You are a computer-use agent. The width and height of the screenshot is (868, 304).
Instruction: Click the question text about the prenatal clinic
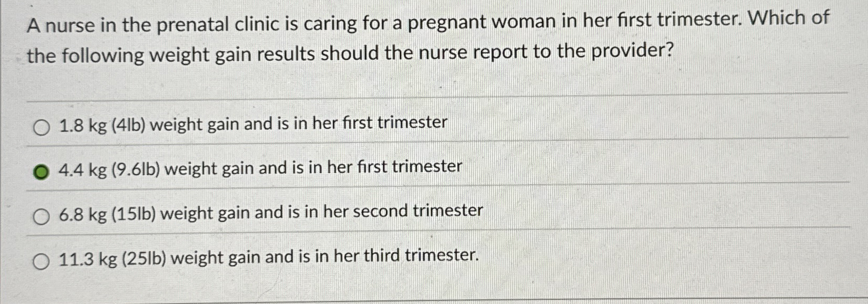369,37
